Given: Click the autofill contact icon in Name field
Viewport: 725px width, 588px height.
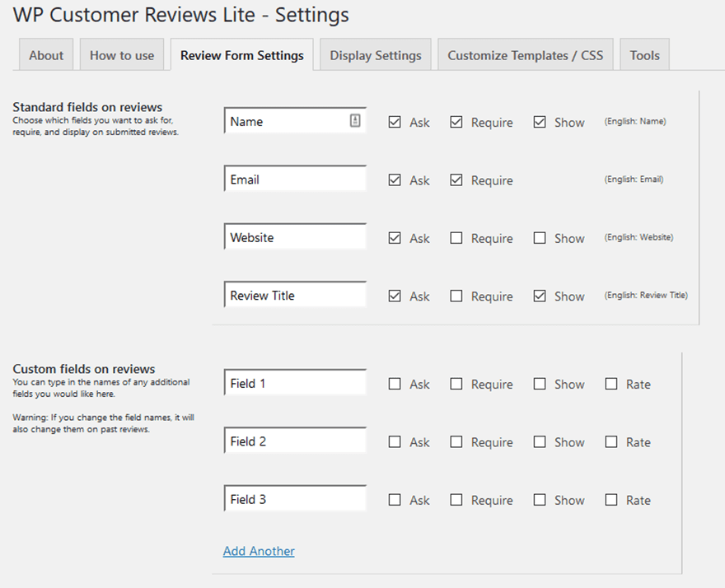Looking at the screenshot, I should pos(354,121).
